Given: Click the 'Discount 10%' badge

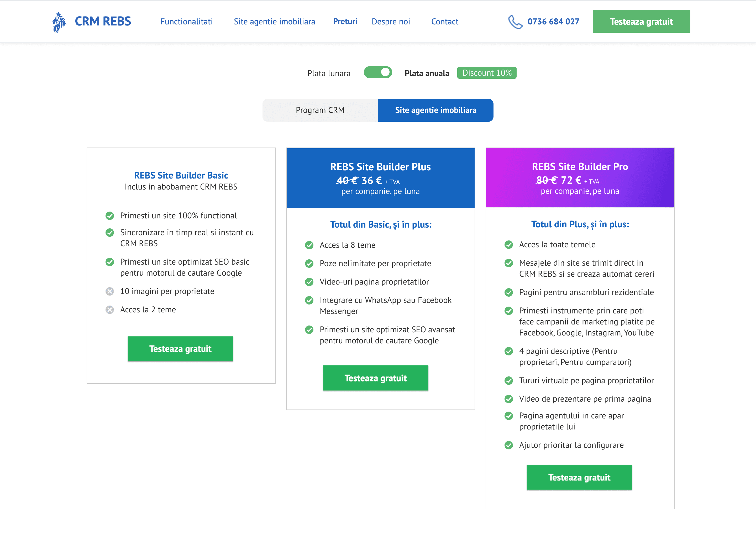Looking at the screenshot, I should [487, 72].
